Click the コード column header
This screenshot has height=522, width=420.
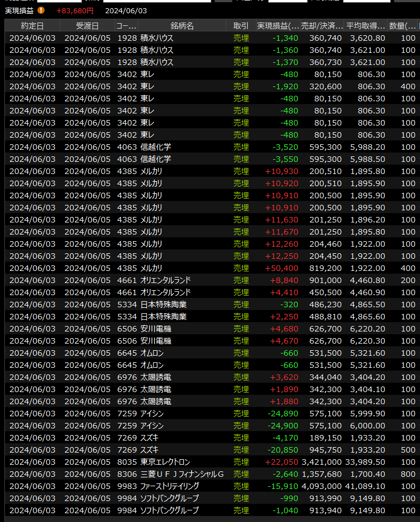[126, 26]
